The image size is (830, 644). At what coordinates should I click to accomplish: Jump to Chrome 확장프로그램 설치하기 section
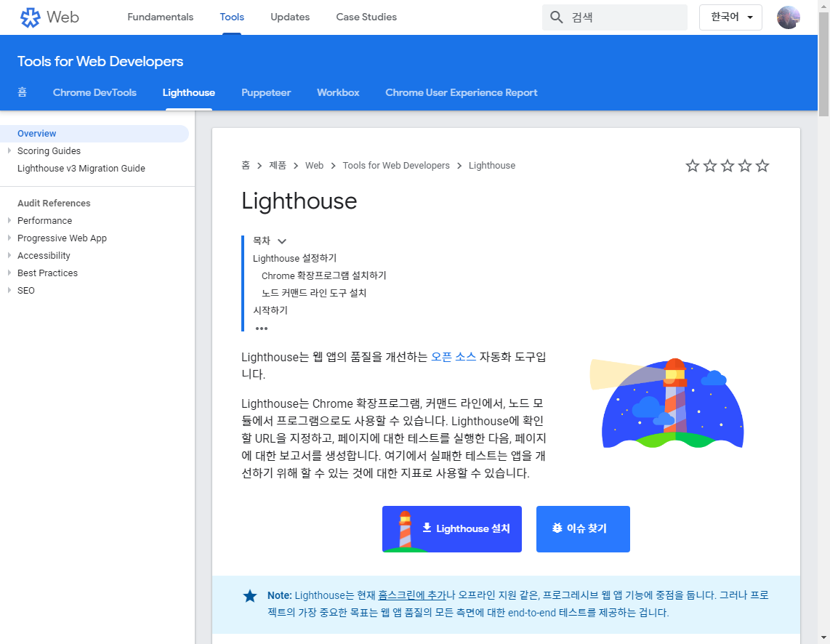click(x=324, y=275)
